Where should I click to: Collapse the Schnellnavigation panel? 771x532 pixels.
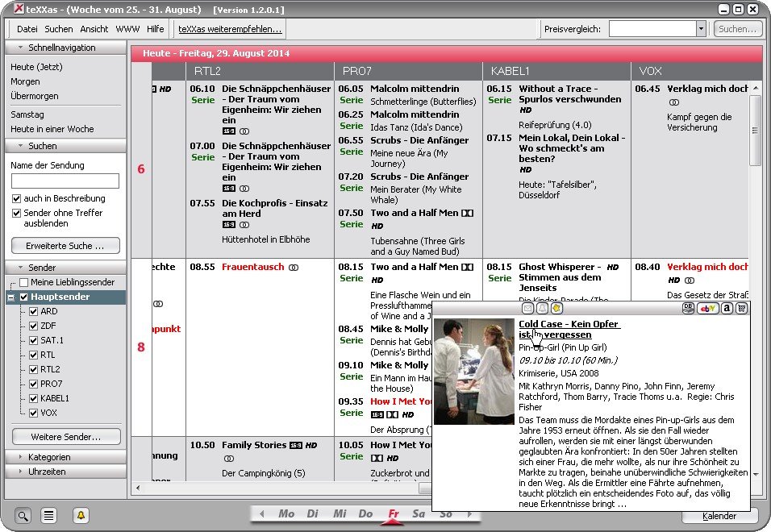click(65, 48)
